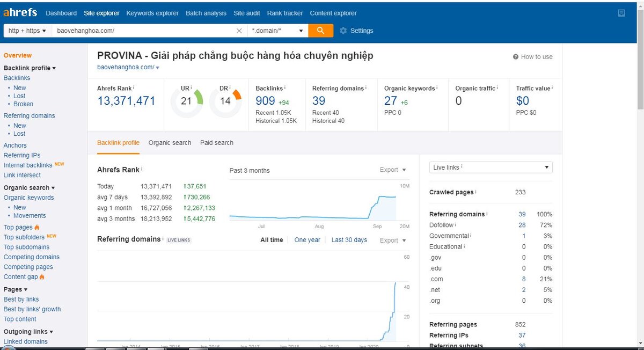The height and width of the screenshot is (350, 644).
Task: Click the orange search magnifier button
Action: 320,31
